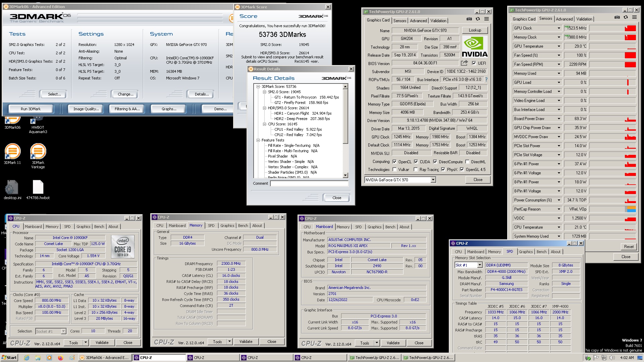Switch to the Sensors tab in GPU-Z Graphics Card window
The image size is (644, 362).
point(400,21)
